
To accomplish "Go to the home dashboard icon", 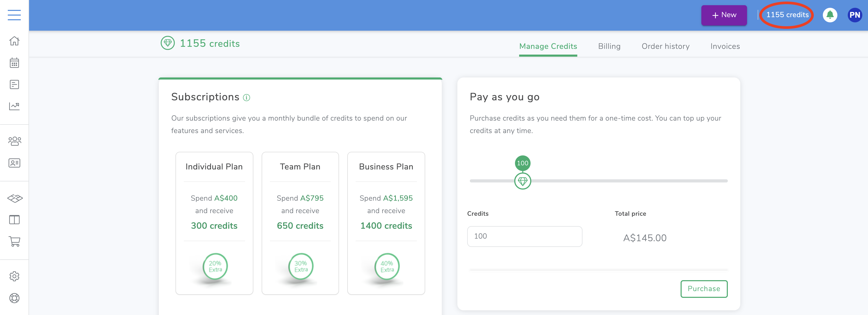I will (14, 41).
